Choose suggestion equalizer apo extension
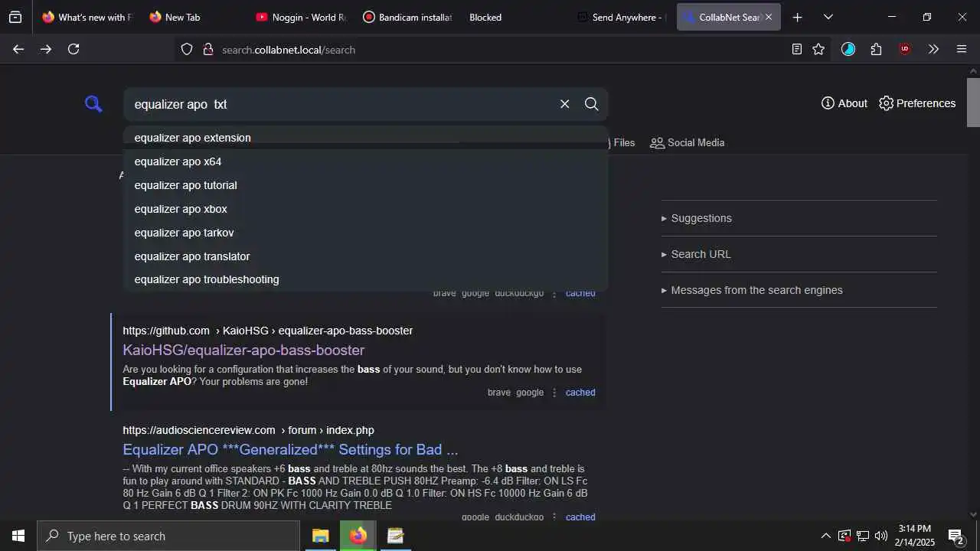980x551 pixels. click(x=366, y=138)
